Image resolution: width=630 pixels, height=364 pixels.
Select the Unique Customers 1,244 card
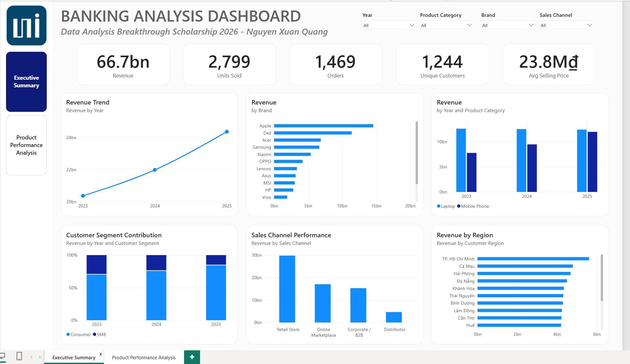coord(443,64)
